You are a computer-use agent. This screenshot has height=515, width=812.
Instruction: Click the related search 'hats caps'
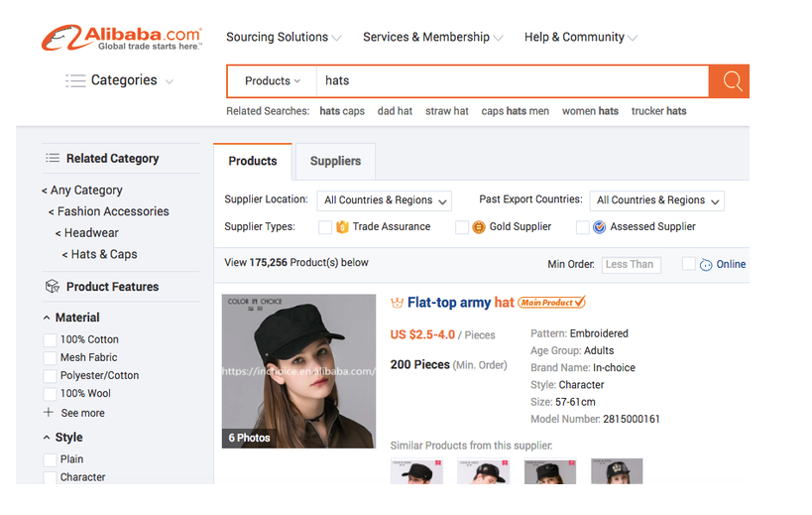coord(342,111)
